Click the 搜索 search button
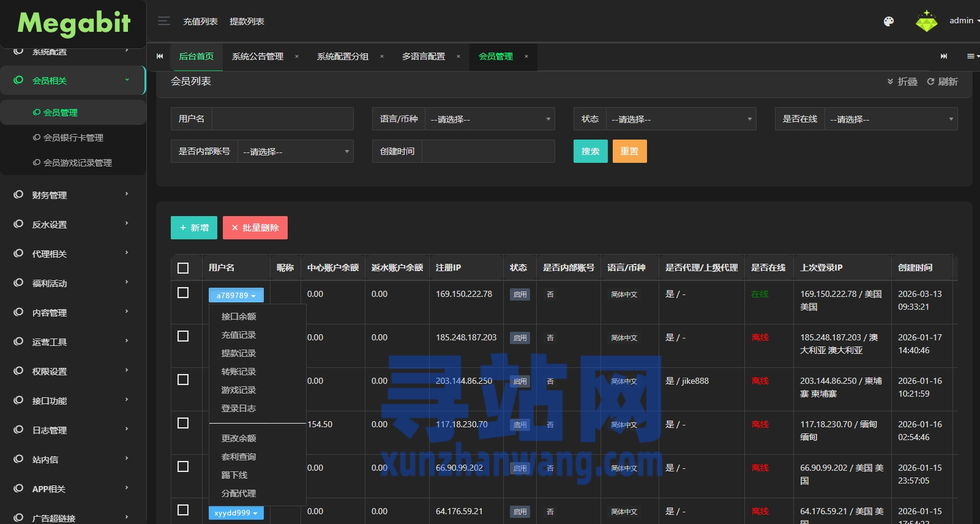 [x=590, y=151]
